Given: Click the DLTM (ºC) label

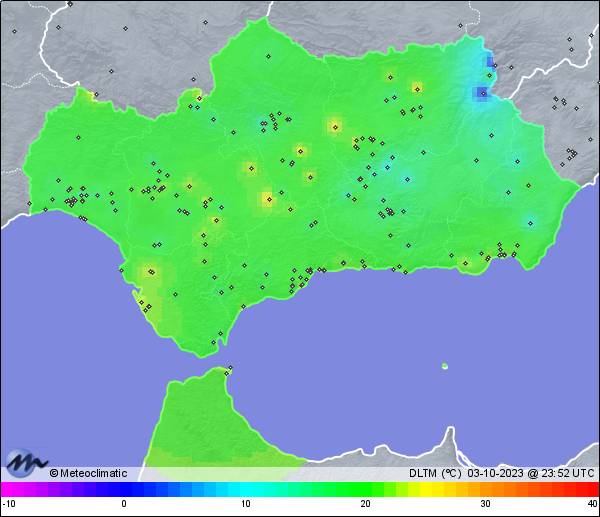Looking at the screenshot, I should (x=435, y=473).
